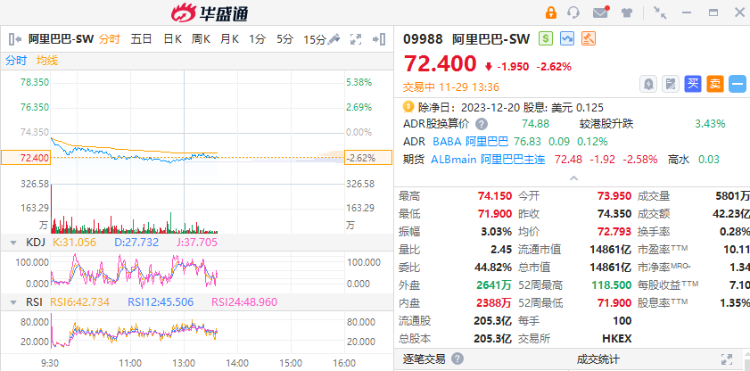Image resolution: width=750 pixels, height=371 pixels.
Task: Toggle the 均线 average line display
Action: (47, 61)
